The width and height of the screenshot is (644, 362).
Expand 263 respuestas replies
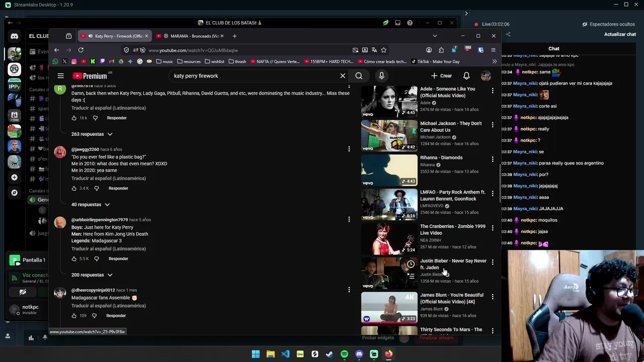(92, 134)
